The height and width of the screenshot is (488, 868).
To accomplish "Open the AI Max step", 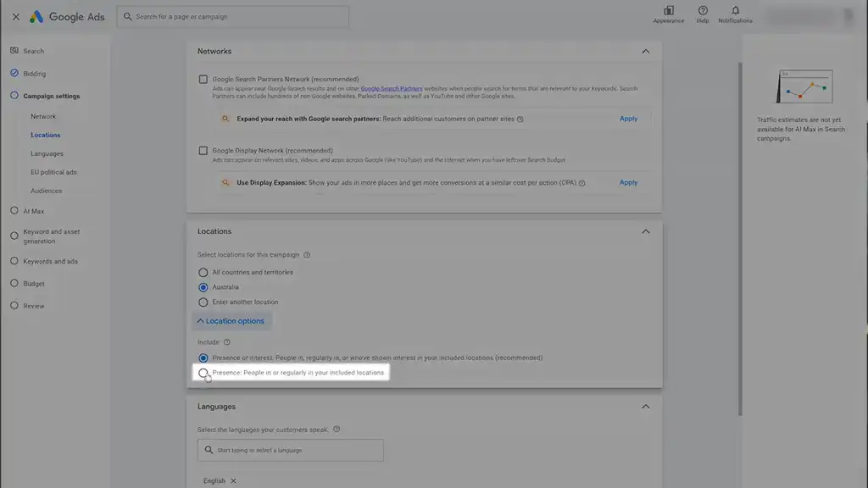I will pyautogui.click(x=33, y=211).
